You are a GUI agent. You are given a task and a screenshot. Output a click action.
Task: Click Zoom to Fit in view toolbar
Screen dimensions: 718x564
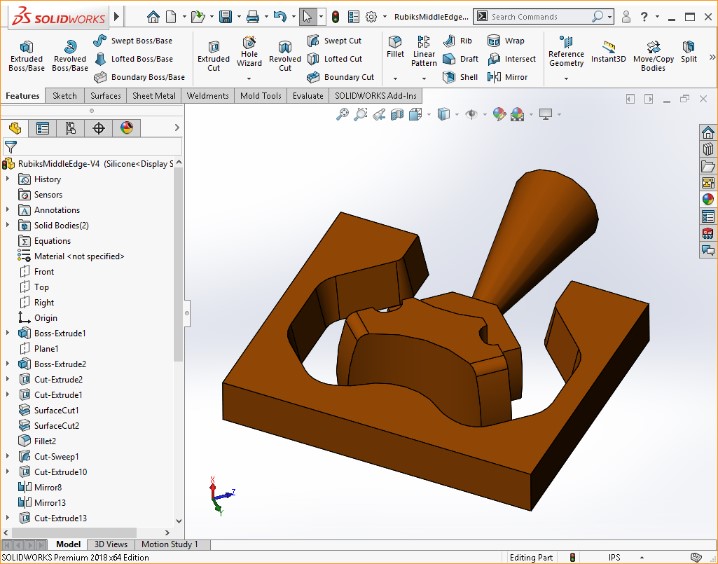(x=342, y=114)
